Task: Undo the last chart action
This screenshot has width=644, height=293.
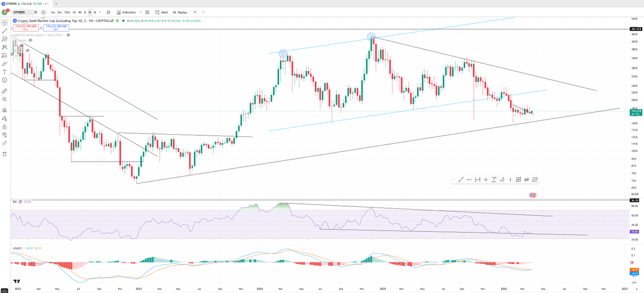Action: (195, 12)
